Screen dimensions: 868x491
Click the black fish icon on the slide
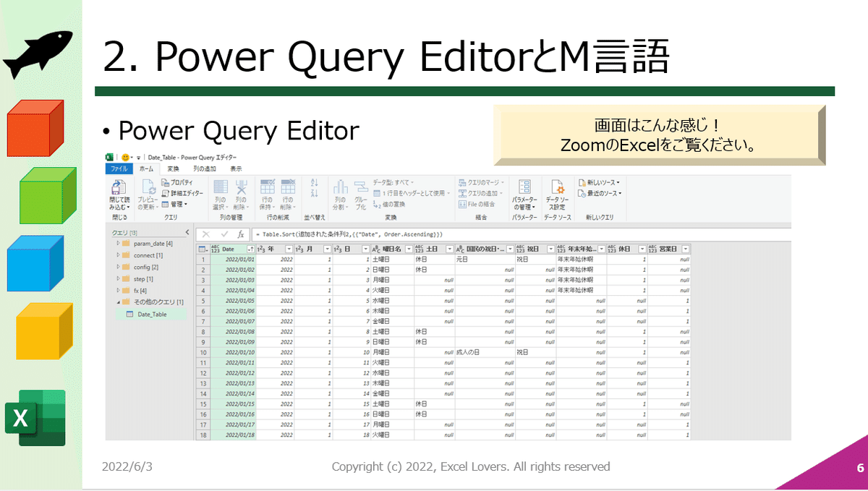click(x=38, y=54)
